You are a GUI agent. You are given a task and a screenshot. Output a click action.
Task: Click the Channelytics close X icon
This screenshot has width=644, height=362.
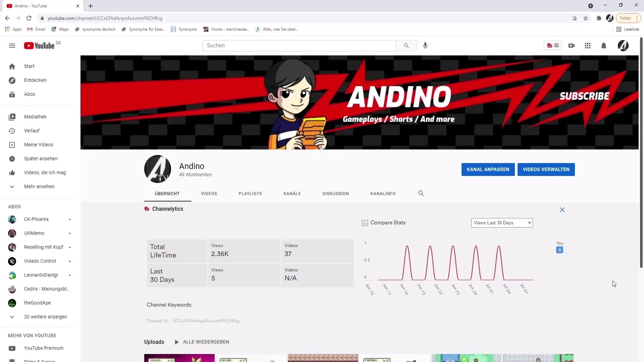tap(562, 209)
